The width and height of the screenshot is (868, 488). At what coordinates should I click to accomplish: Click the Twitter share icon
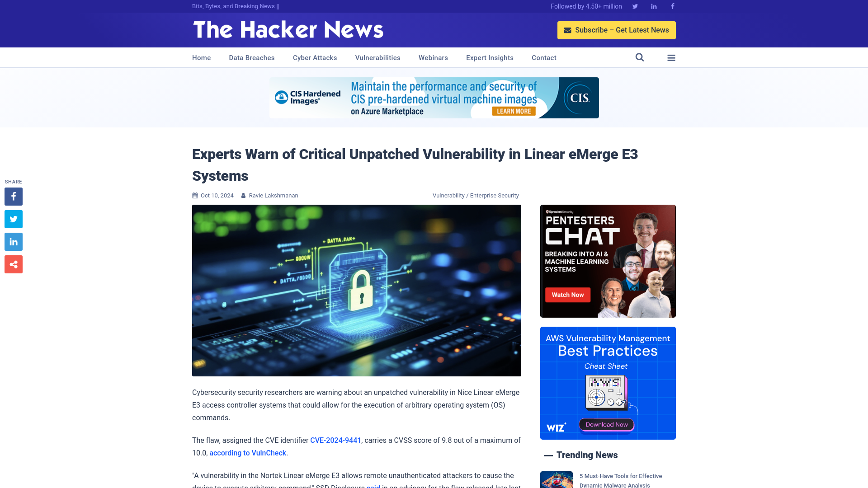click(x=13, y=219)
